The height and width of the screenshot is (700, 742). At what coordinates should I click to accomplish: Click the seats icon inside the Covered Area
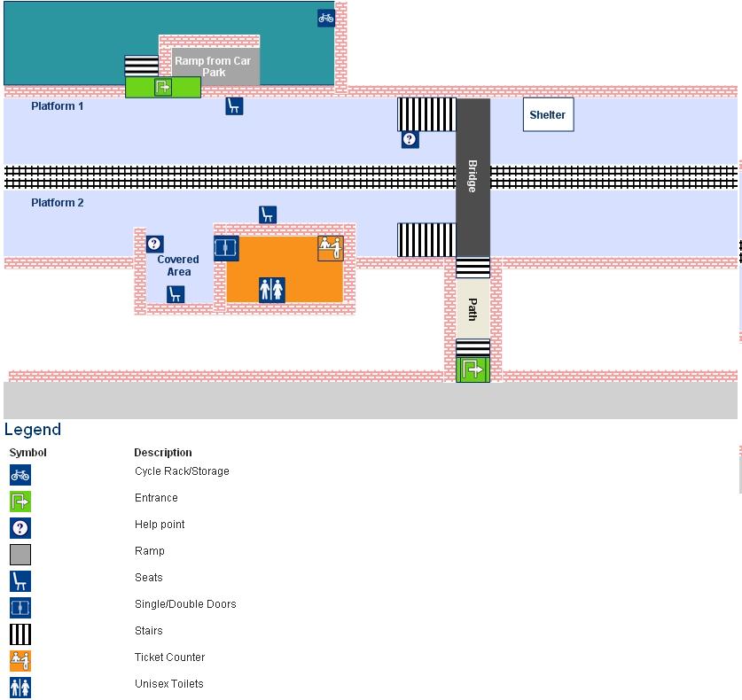tap(176, 294)
